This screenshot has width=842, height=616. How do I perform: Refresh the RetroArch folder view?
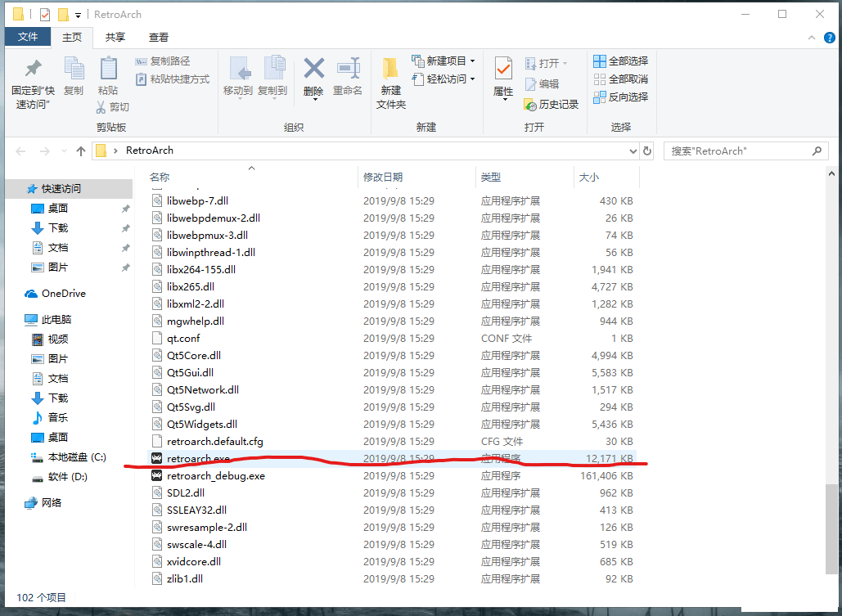pos(647,151)
